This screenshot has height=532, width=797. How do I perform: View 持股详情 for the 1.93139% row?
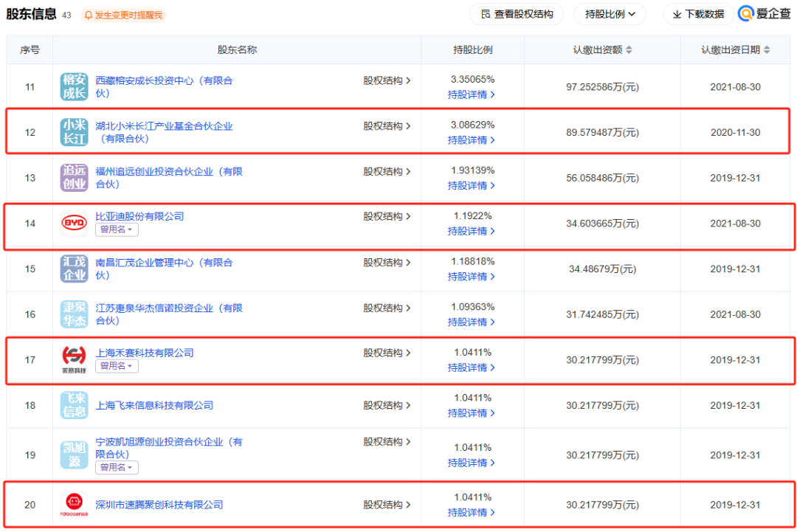[471, 186]
